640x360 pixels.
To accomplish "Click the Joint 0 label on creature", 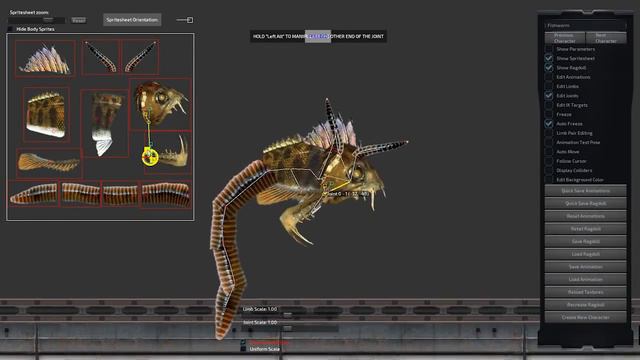I will click(x=348, y=194).
